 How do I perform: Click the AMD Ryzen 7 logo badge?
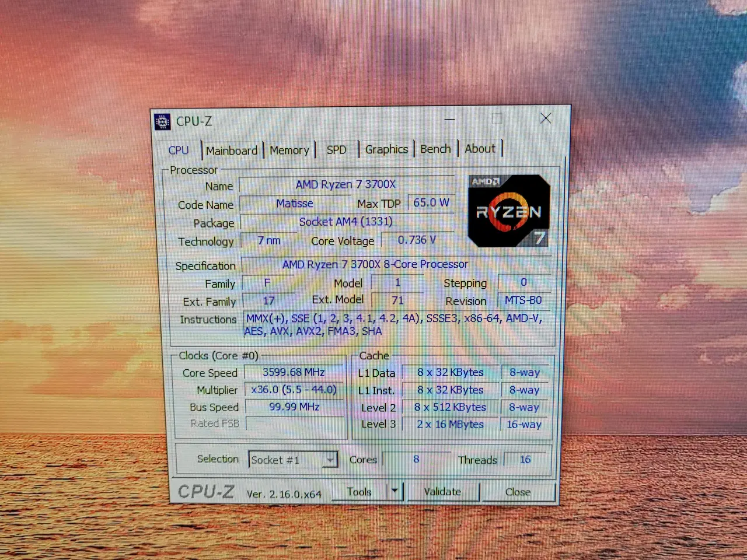(508, 211)
